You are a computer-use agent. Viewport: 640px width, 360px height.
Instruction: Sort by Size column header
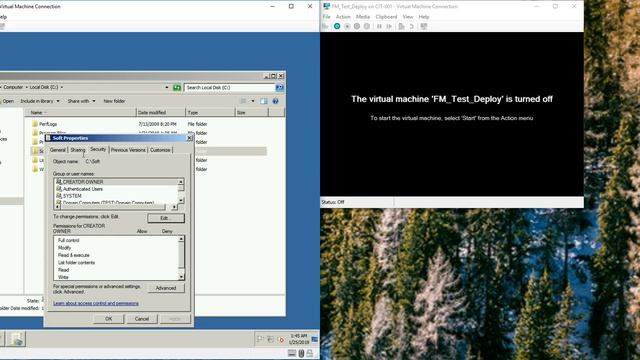[x=252, y=112]
